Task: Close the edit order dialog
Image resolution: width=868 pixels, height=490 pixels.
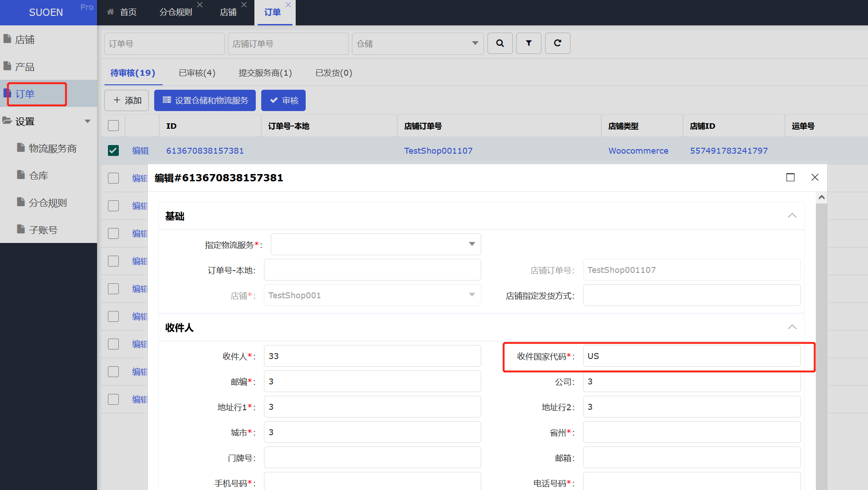Action: click(x=815, y=177)
